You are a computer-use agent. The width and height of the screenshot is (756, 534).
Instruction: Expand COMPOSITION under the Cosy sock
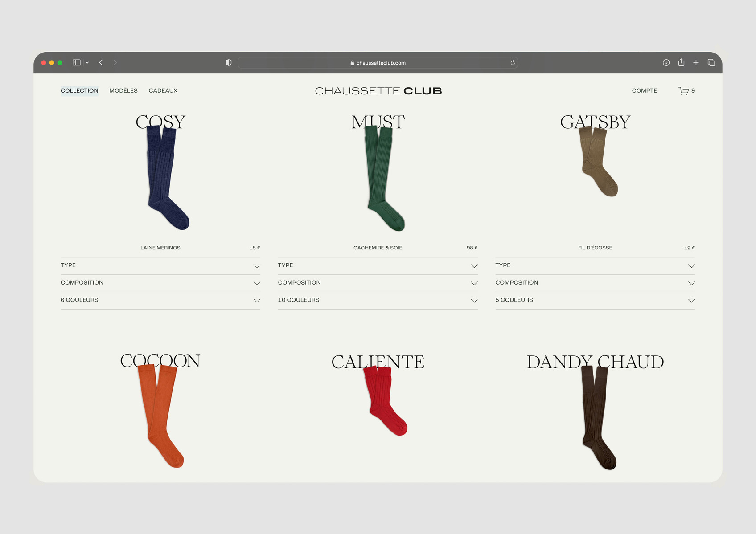pyautogui.click(x=160, y=283)
